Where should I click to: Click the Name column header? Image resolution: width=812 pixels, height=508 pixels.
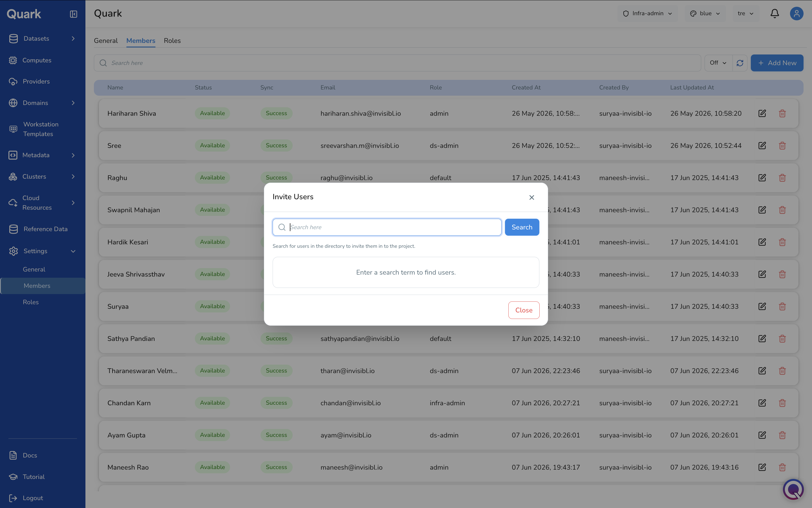115,87
